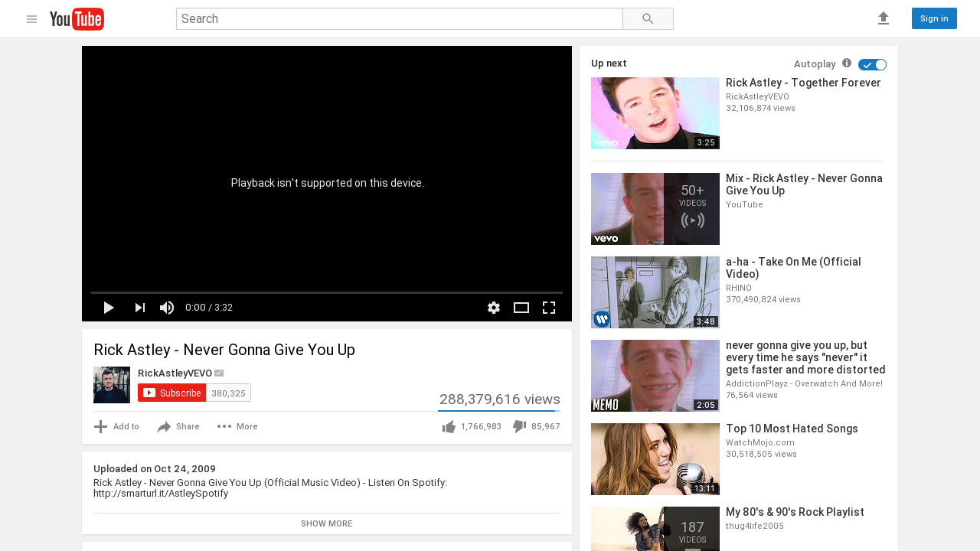The width and height of the screenshot is (980, 551).
Task: Click the 1,766,983 likes count
Action: [x=481, y=427]
